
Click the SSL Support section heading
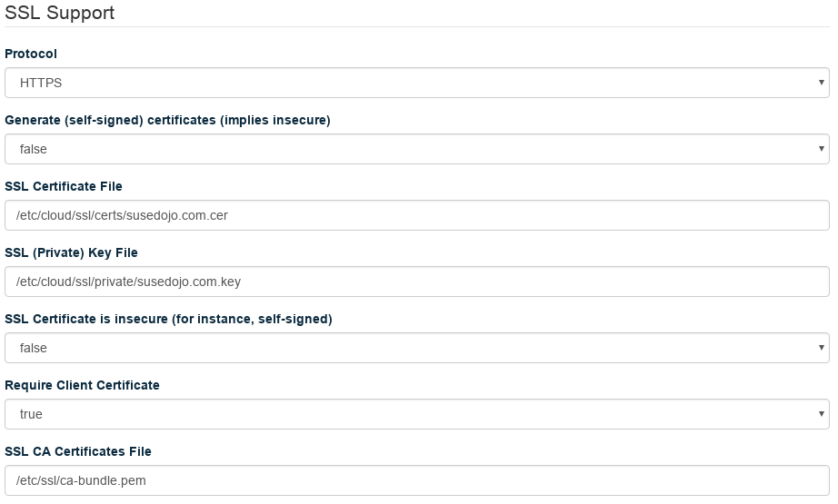pos(60,14)
